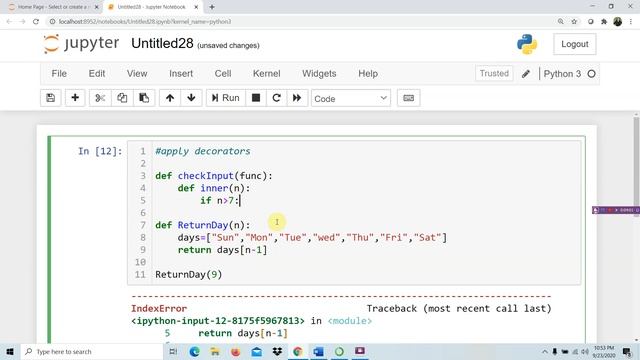The width and height of the screenshot is (640, 360).
Task: Click the kernel idle circle indicator
Action: click(x=591, y=74)
